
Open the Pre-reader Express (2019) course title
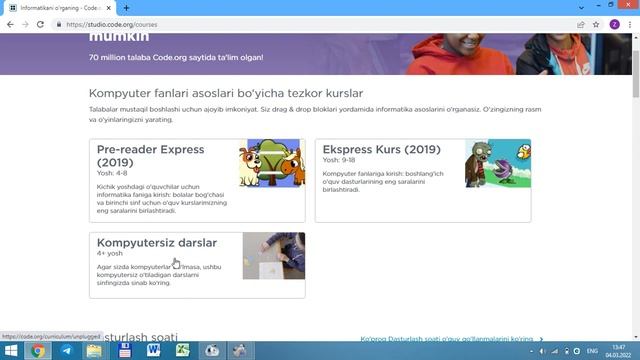(150, 156)
